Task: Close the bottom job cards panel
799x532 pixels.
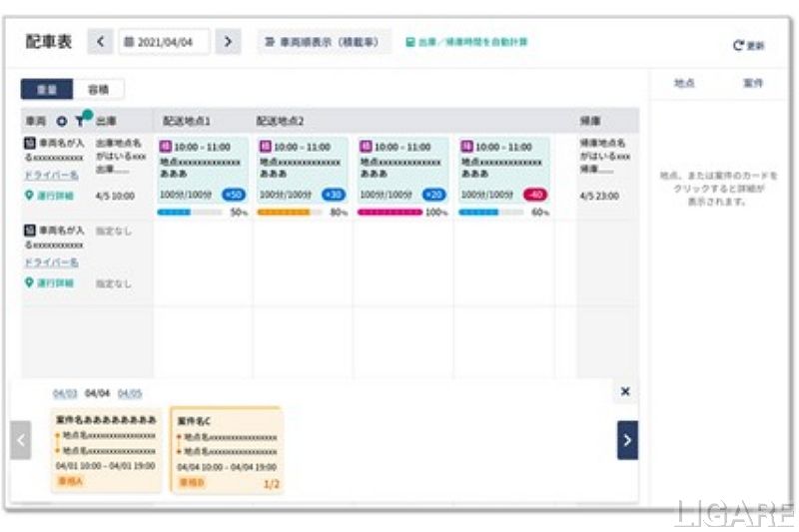Action: click(625, 391)
